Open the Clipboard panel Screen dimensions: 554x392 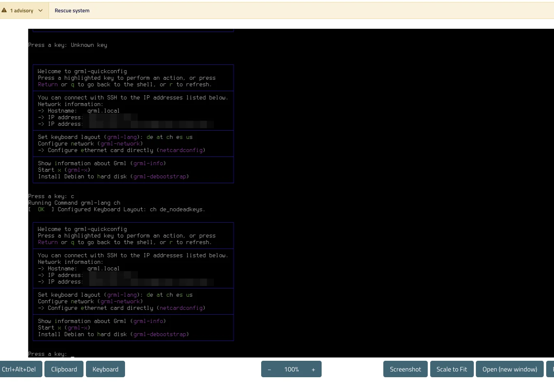[64, 369]
